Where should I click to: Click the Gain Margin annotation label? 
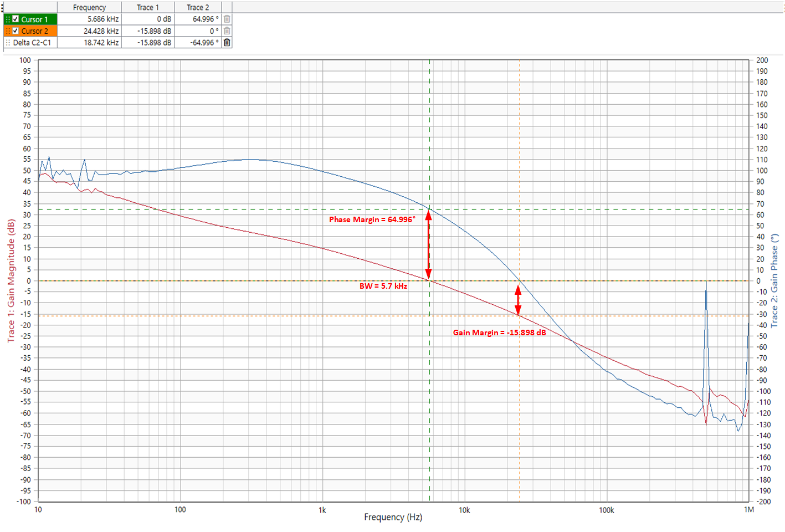[499, 332]
